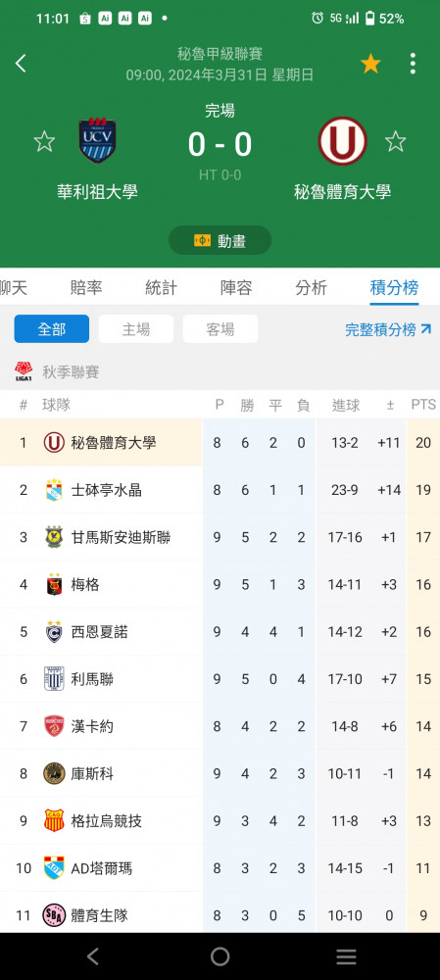Open the 體育生隊 pink SBA badge

pos(54,915)
